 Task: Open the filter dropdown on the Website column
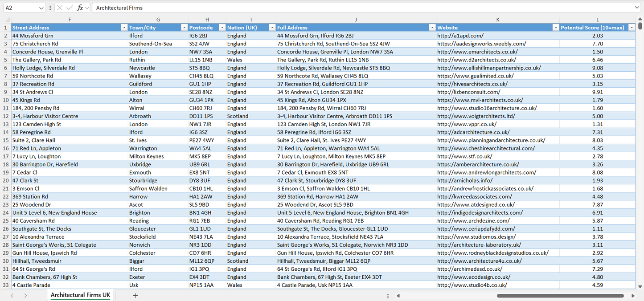(556, 27)
